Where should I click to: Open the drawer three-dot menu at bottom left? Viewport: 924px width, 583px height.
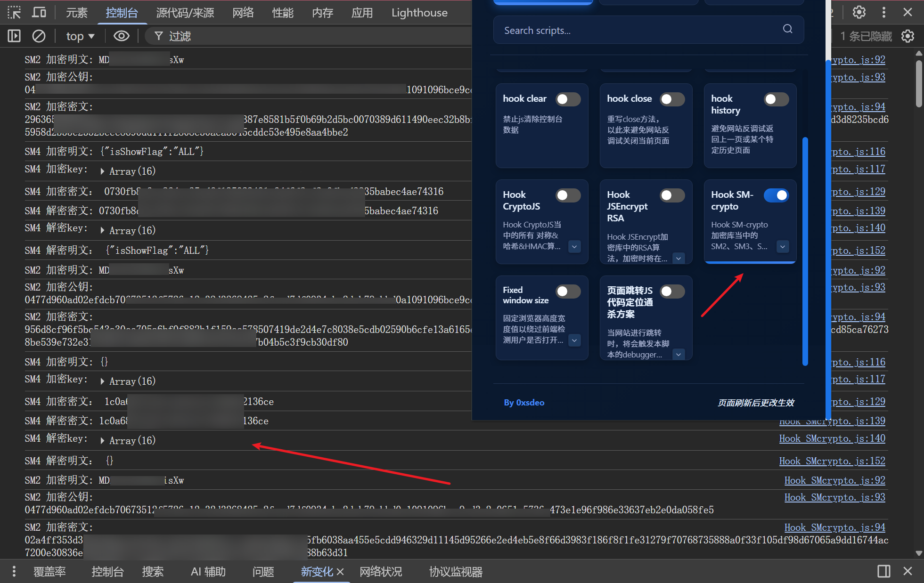[x=14, y=571]
